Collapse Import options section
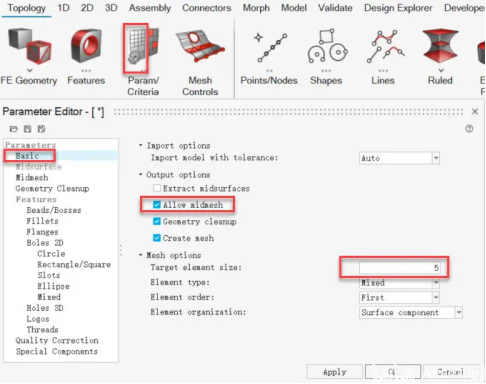This screenshot has height=384, width=486. point(141,145)
